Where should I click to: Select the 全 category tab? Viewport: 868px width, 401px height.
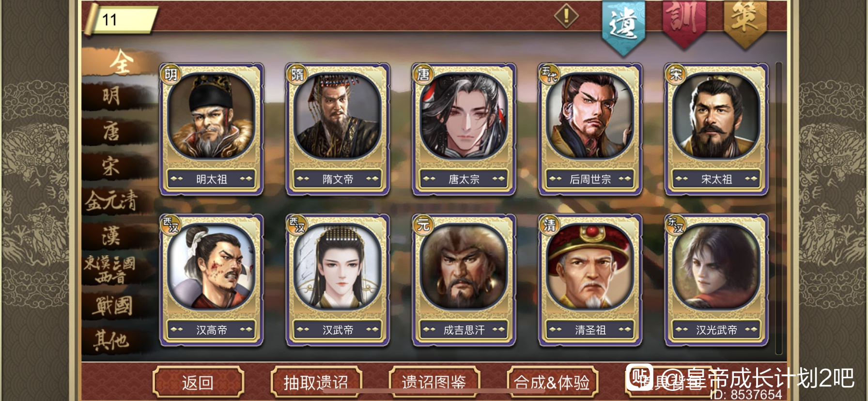pos(120,62)
